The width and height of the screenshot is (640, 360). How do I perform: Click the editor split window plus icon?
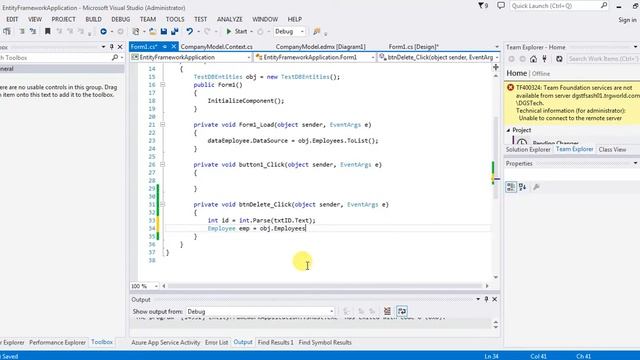[496, 67]
